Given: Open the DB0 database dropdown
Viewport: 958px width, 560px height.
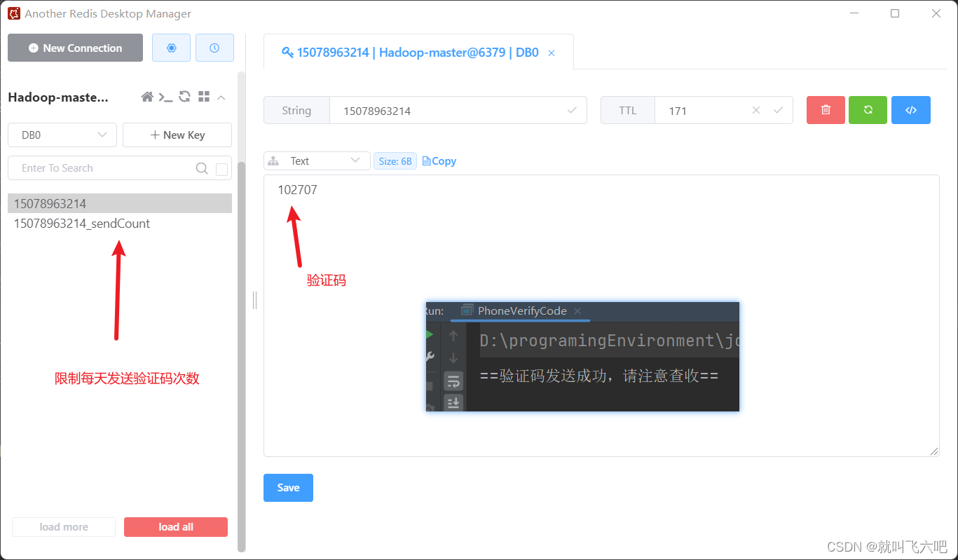Looking at the screenshot, I should 62,135.
